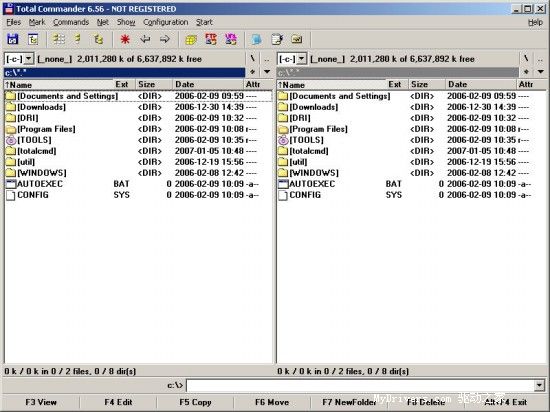Viewport: 550px width, 412px height.
Task: Switch to full file details view icon
Action: [x=78, y=39]
